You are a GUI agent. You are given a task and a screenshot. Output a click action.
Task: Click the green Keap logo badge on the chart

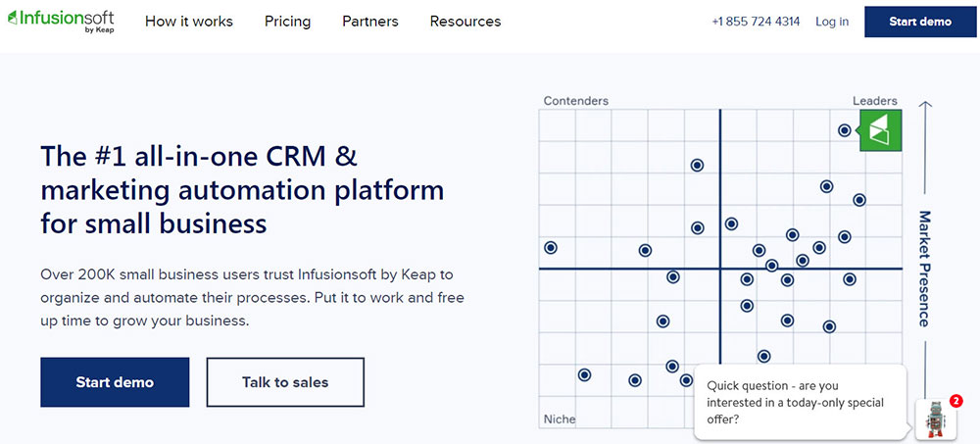[x=879, y=130]
